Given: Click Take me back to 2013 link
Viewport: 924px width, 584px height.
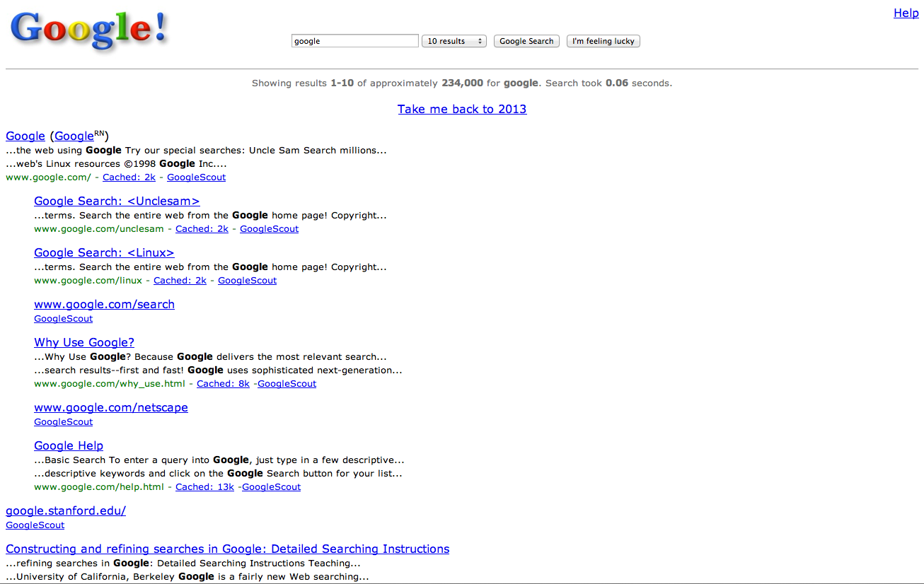Looking at the screenshot, I should point(462,109).
